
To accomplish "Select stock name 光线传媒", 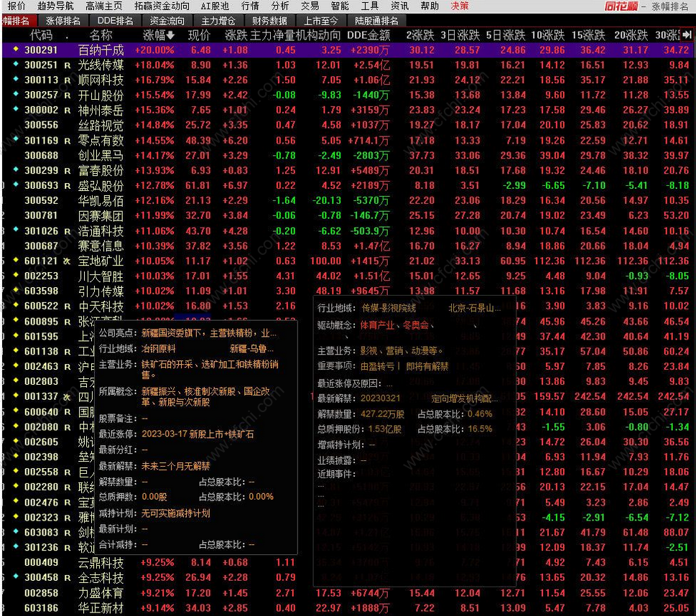I will [101, 65].
